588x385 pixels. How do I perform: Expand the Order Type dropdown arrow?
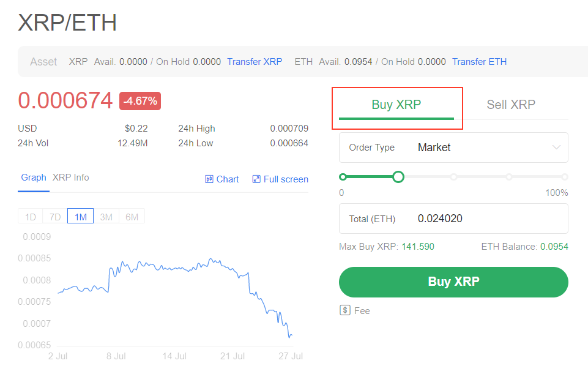(557, 148)
